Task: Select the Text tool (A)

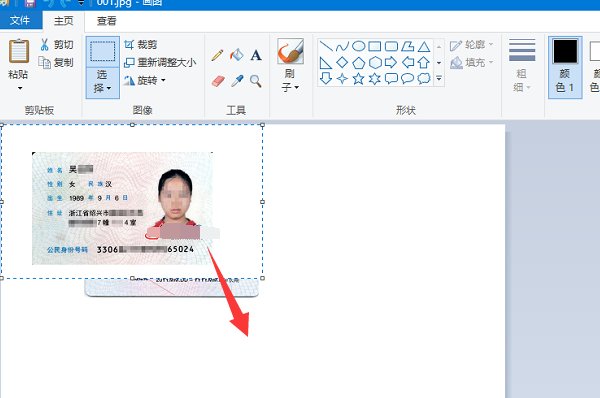Action: click(256, 55)
